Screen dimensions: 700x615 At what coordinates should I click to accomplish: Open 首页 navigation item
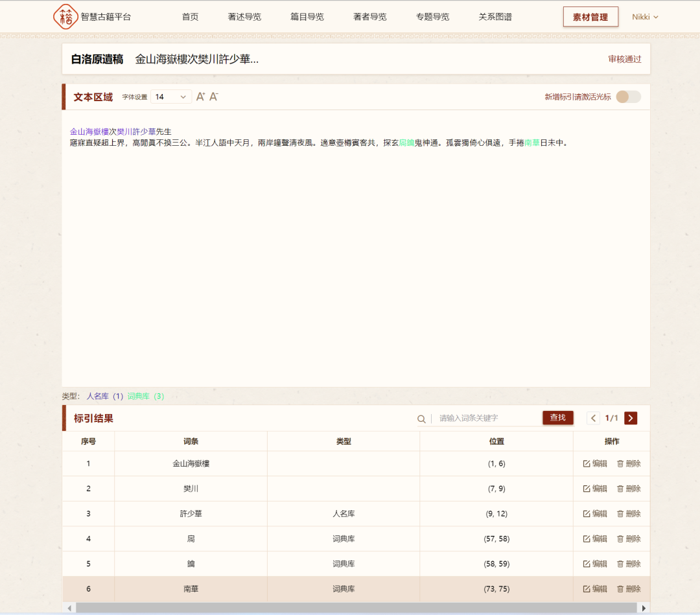(x=190, y=17)
